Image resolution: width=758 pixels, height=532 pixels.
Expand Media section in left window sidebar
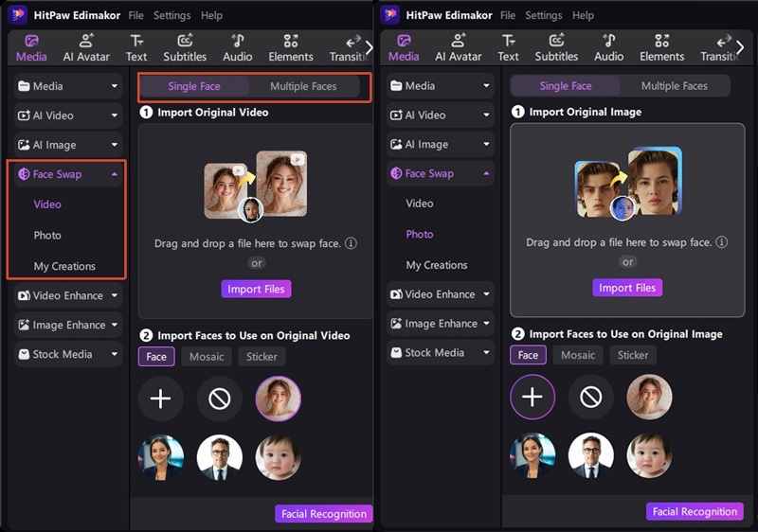[x=68, y=86]
